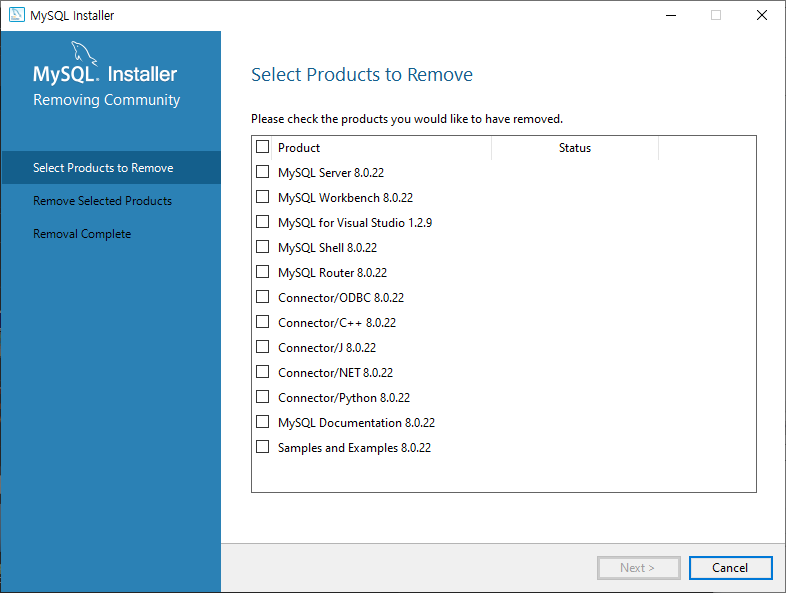Tick the MySQL Documentation 8.0.22 checkbox
The width and height of the screenshot is (786, 593).
pyautogui.click(x=262, y=422)
